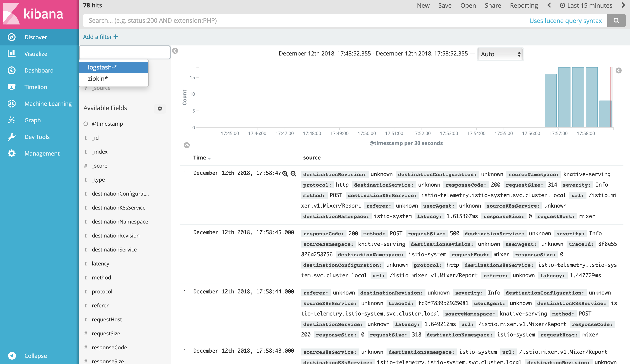Open the Reporting menu
630x364 pixels.
(x=524, y=5)
